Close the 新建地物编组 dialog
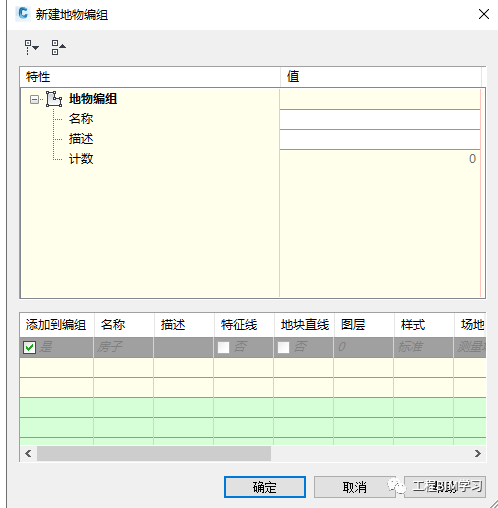 484,14
